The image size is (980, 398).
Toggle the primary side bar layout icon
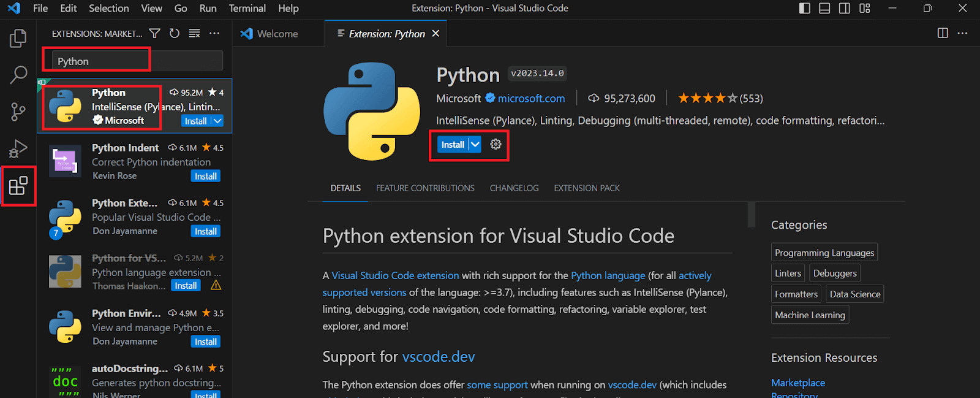pos(805,8)
